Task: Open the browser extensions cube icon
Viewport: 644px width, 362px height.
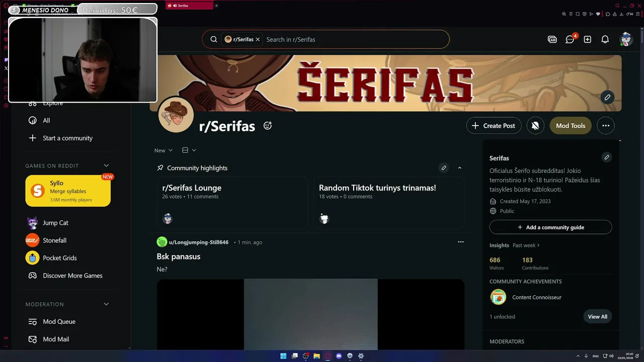Action: pos(608,14)
